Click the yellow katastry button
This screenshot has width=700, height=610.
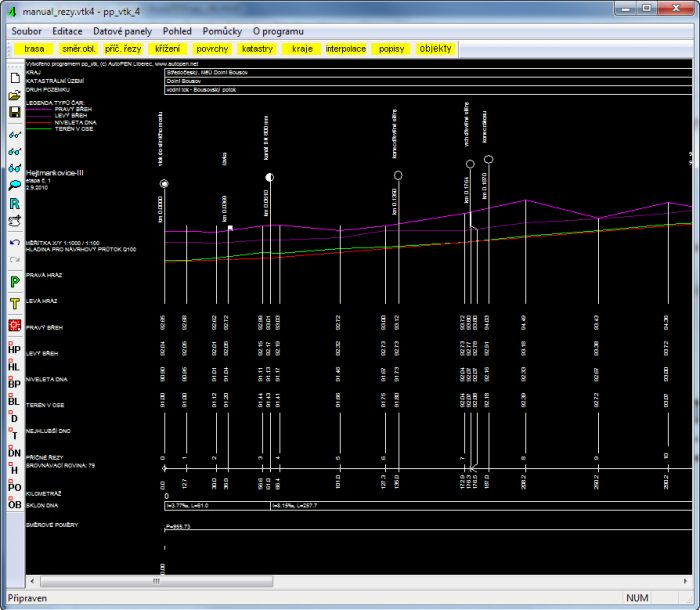pos(257,49)
